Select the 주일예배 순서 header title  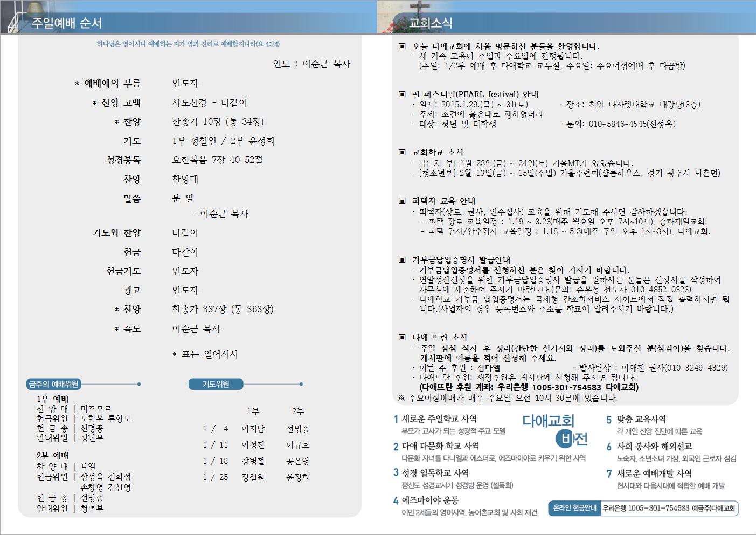(67, 23)
